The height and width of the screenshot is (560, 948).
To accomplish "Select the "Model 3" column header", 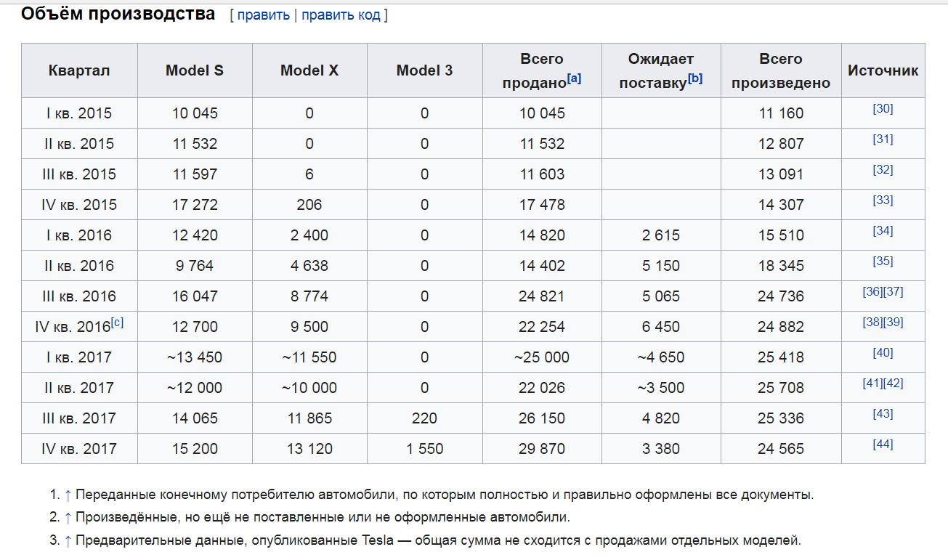I will pos(424,70).
